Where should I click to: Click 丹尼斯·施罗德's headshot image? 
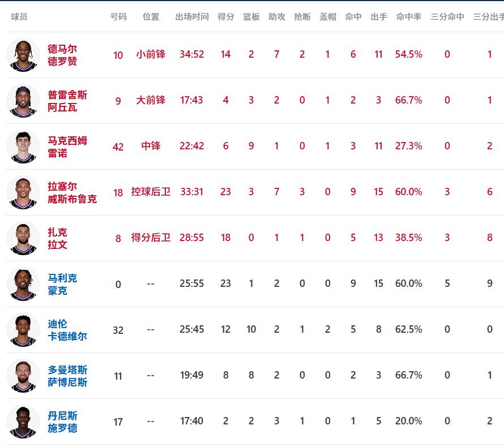[23, 422]
